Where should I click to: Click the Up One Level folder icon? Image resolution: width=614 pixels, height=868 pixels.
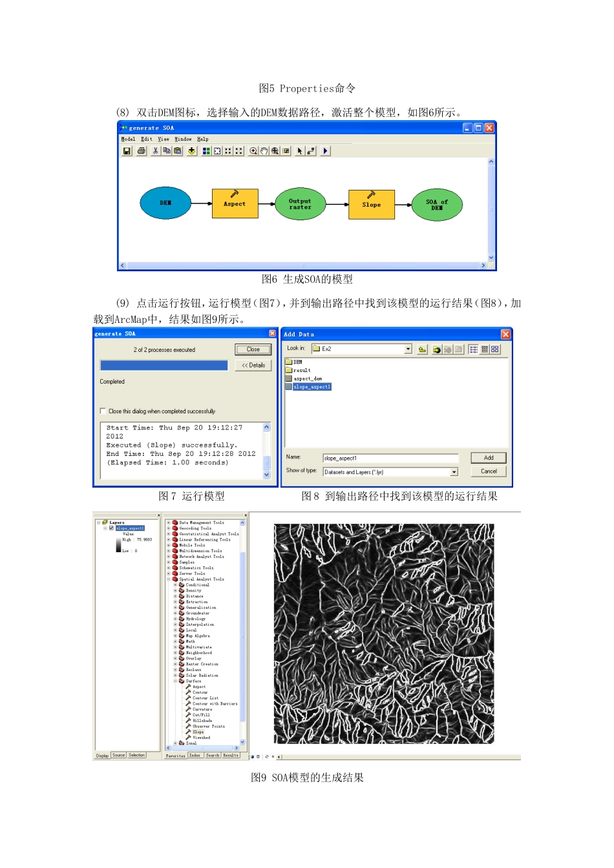click(422, 349)
